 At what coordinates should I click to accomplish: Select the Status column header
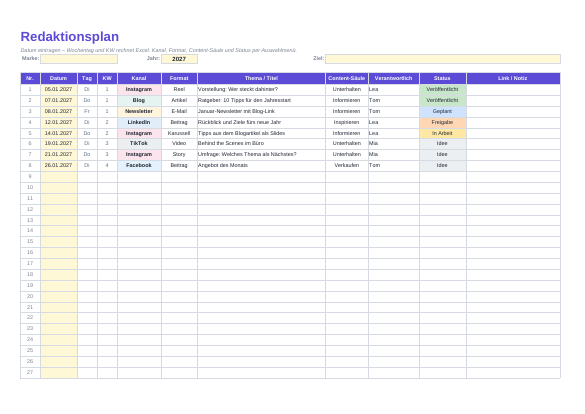(x=442, y=78)
